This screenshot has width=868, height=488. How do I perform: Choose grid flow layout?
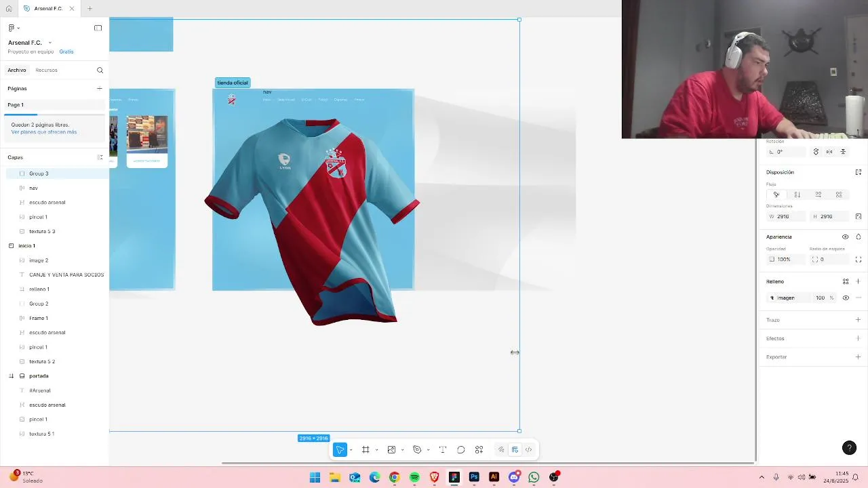tap(839, 195)
